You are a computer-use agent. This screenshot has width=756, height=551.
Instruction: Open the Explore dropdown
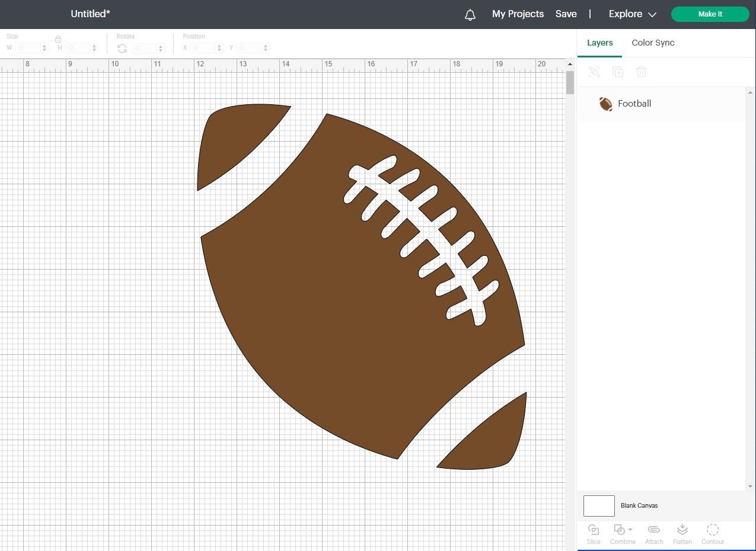point(632,14)
